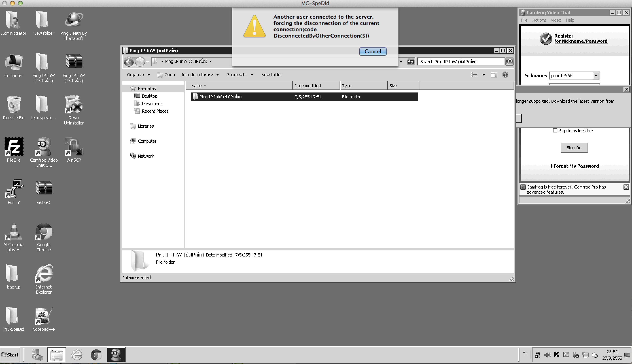Click Camfrog icon in taskbar

[116, 355]
